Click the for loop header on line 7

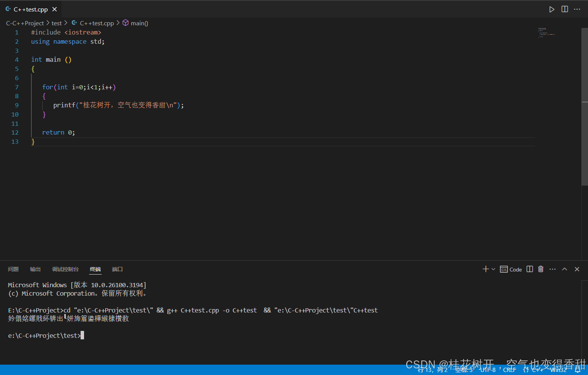79,87
